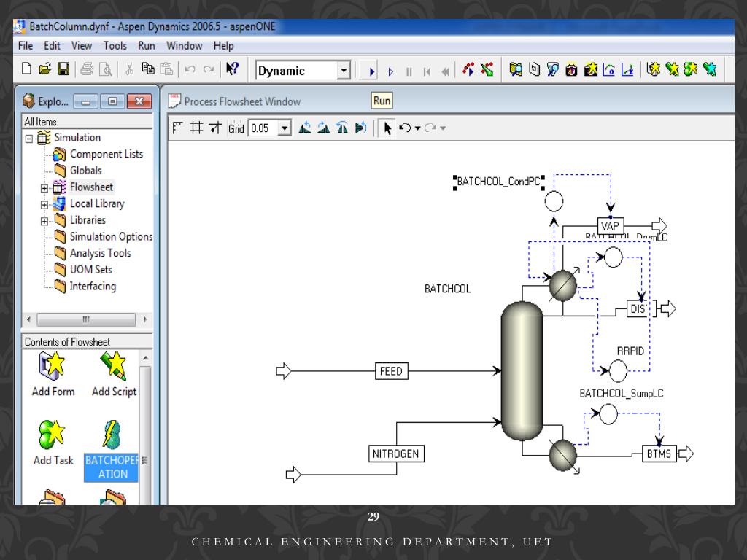Screen dimensions: 747x560
Task: Click the context Help pointer icon
Action: (232, 69)
